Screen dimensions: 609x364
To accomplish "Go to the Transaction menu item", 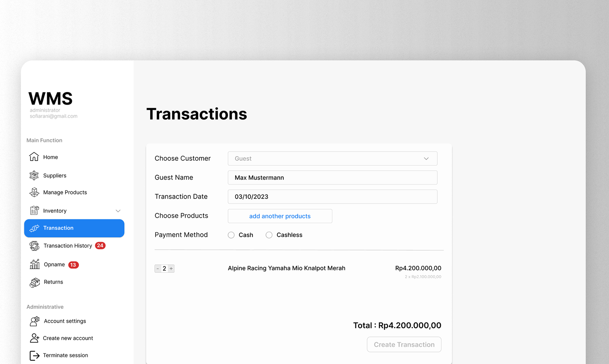I will pos(74,228).
